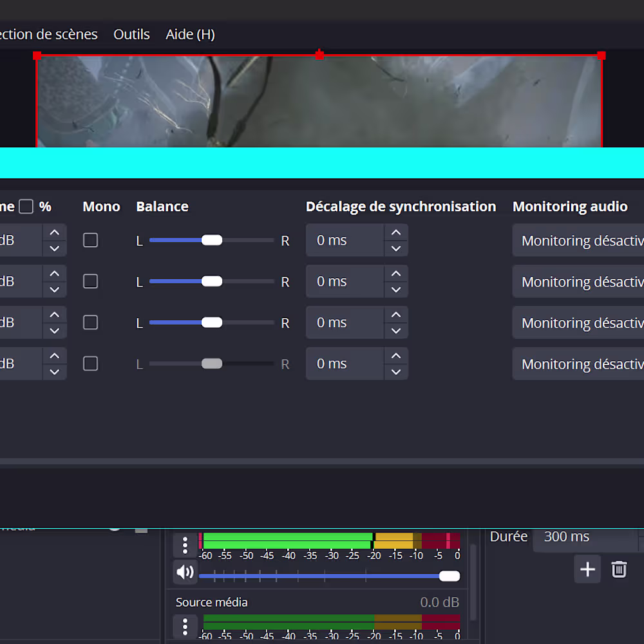Open the first row Monitoring désactivé dropdown

tap(578, 240)
